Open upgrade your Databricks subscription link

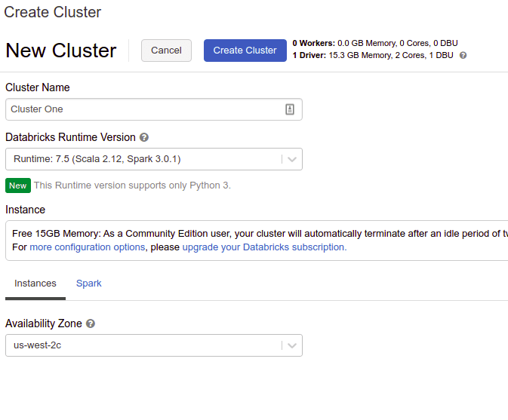tap(264, 247)
